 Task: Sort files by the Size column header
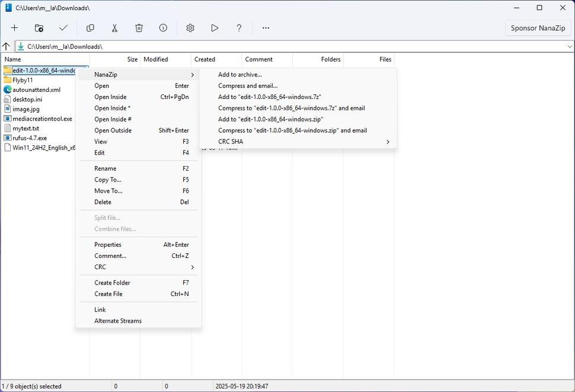(132, 59)
